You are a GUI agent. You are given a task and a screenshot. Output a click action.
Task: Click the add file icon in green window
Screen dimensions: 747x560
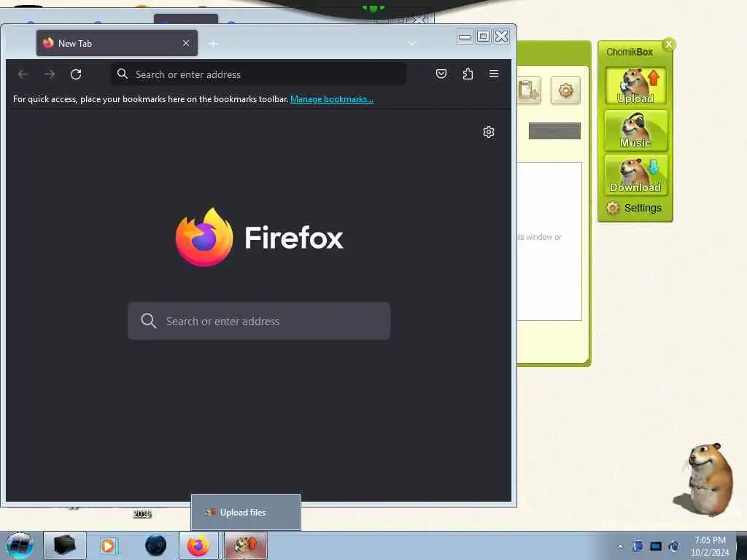tap(529, 90)
